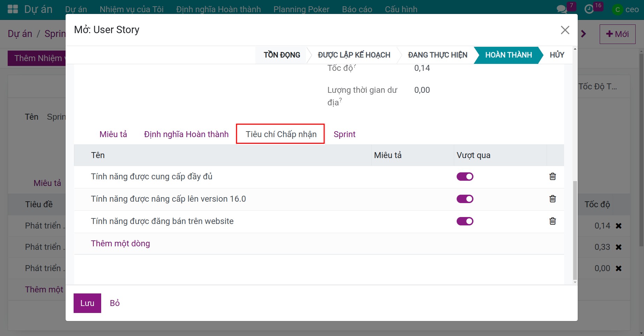Screen dimensions: 644x336
Task: Toggle passed for 'đăng bán trên website'
Action: click(465, 221)
